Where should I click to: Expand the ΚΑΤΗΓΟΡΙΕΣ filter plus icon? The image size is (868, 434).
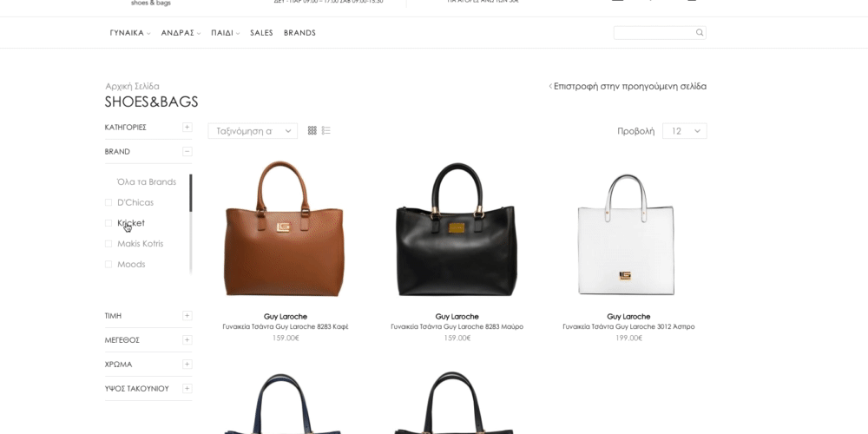tap(187, 128)
